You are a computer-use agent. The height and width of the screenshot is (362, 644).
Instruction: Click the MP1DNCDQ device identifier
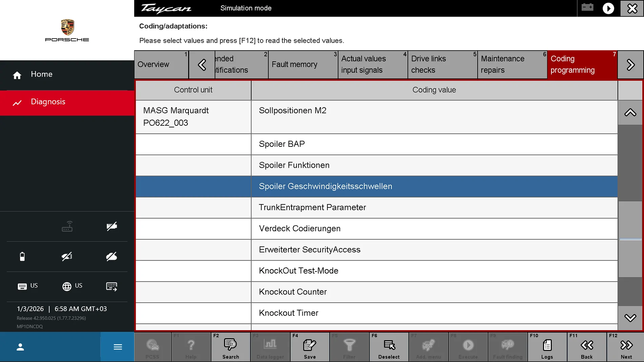(x=30, y=326)
